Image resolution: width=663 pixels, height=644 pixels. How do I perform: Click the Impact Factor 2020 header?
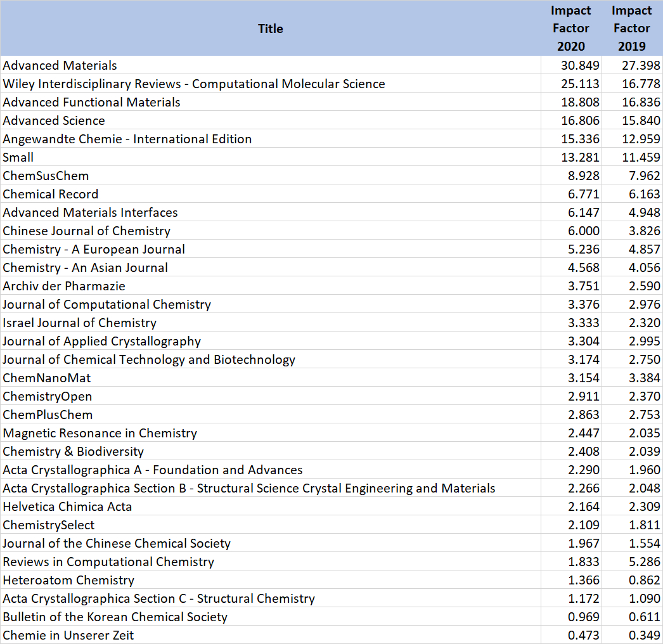click(x=570, y=29)
